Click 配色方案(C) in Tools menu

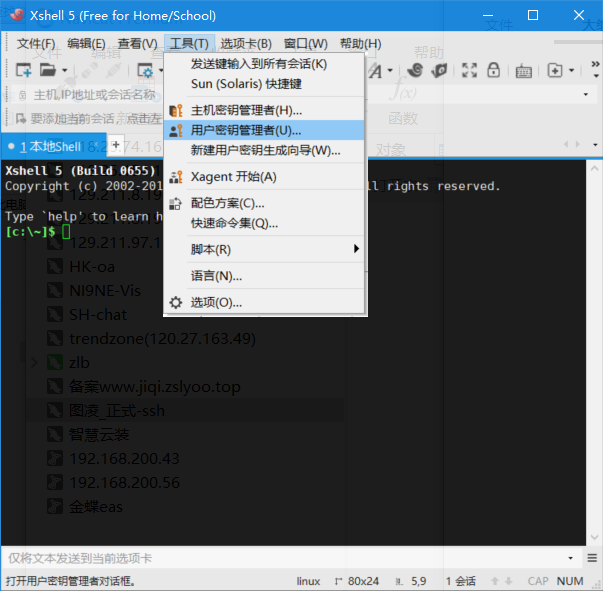(227, 203)
